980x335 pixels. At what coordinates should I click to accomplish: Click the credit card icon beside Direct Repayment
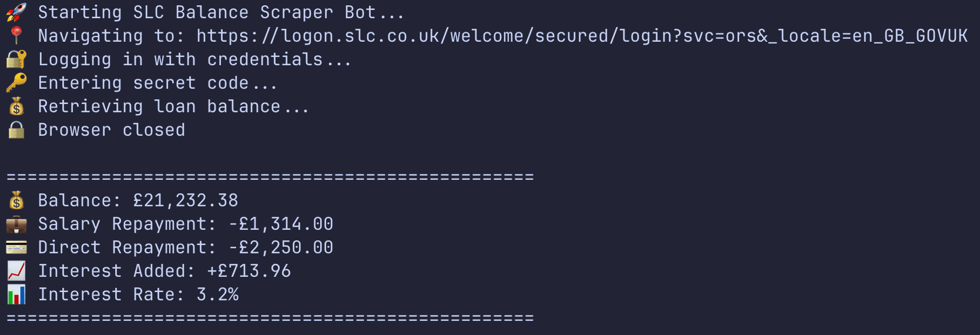[x=16, y=247]
